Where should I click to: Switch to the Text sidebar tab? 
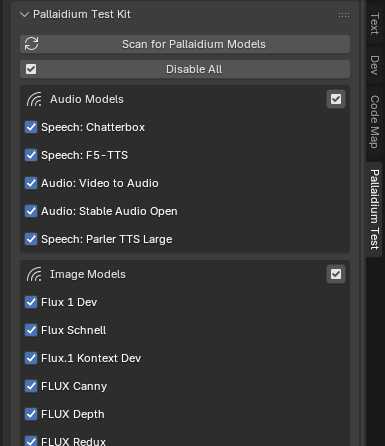(x=374, y=23)
